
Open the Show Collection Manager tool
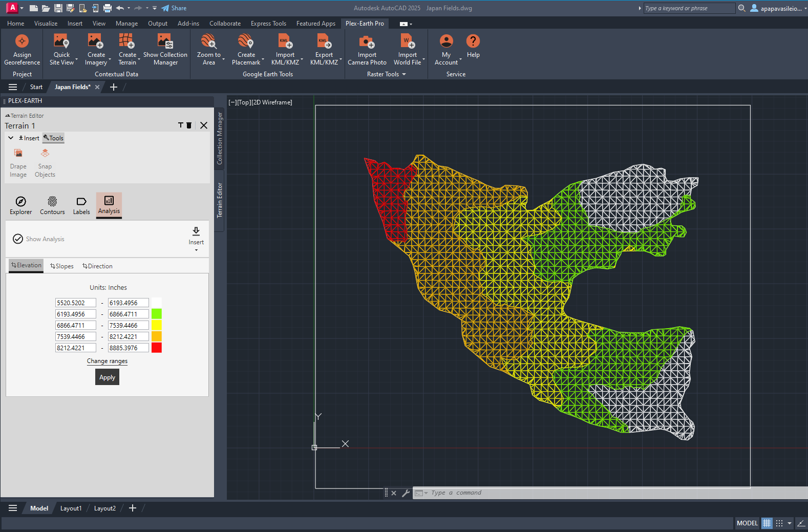(x=165, y=41)
